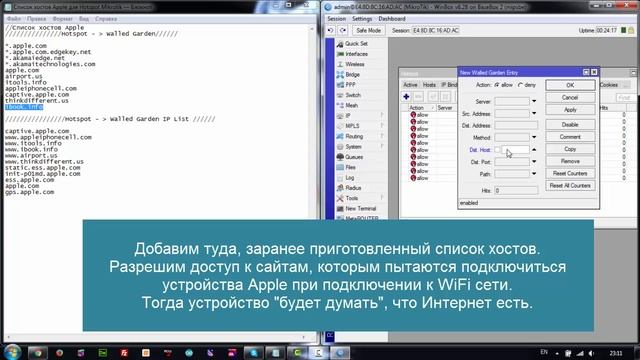Click the gps.apple.com line in Notepad
This screenshot has height=360, width=640.
pyautogui.click(x=29, y=192)
